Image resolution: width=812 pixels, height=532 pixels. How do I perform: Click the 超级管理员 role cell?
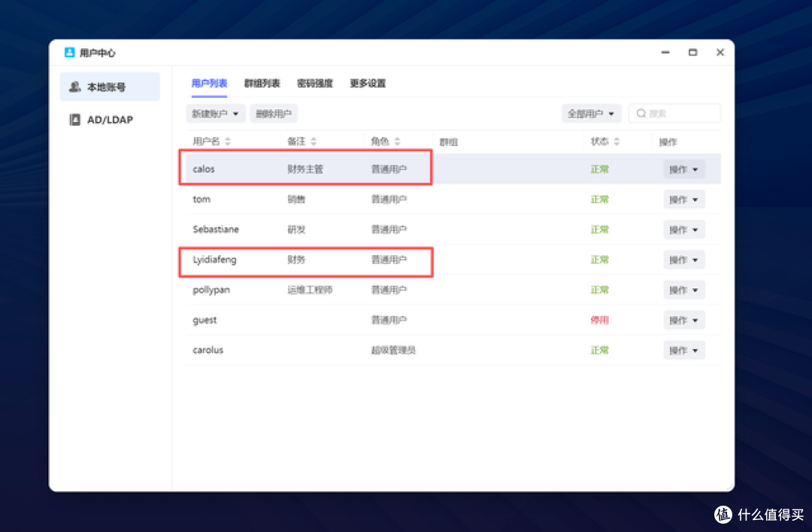[x=393, y=351]
